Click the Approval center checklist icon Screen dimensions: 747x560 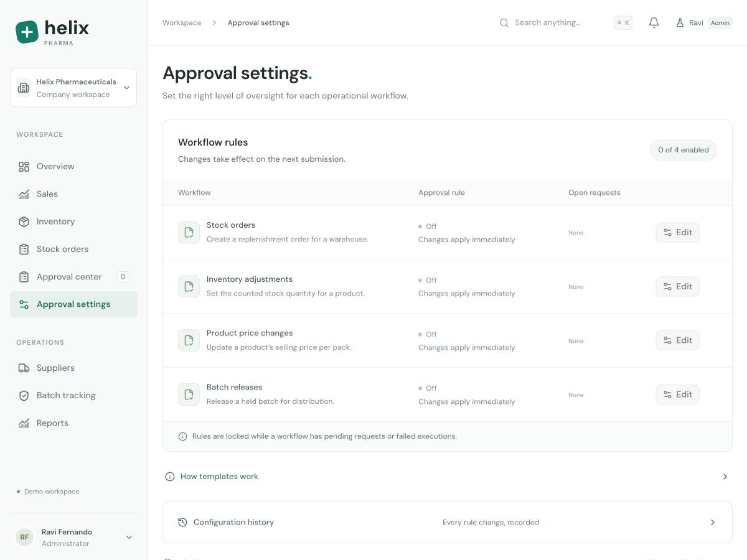click(x=24, y=277)
